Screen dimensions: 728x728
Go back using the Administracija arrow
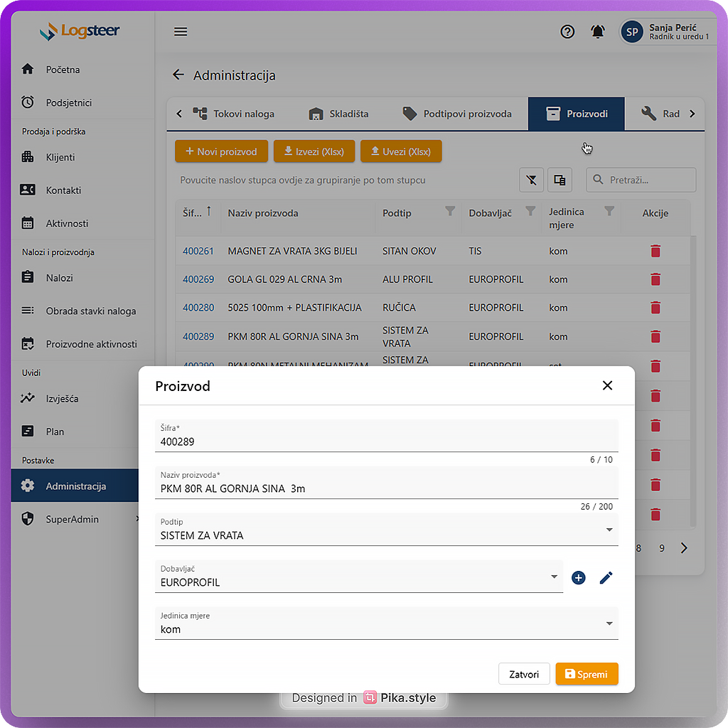click(178, 75)
